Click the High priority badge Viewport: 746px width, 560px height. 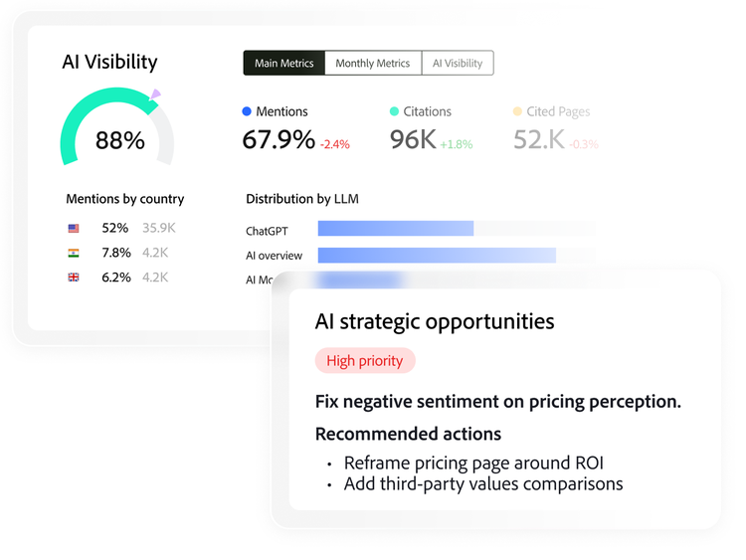(365, 361)
